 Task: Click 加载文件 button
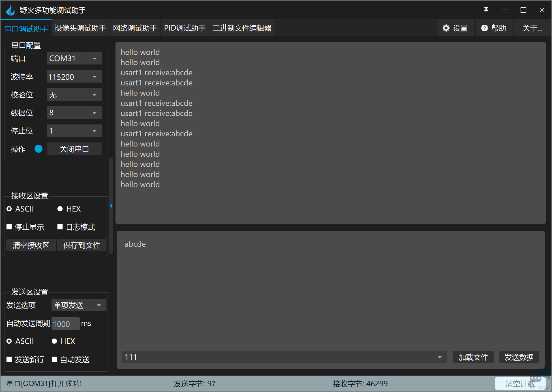point(473,357)
